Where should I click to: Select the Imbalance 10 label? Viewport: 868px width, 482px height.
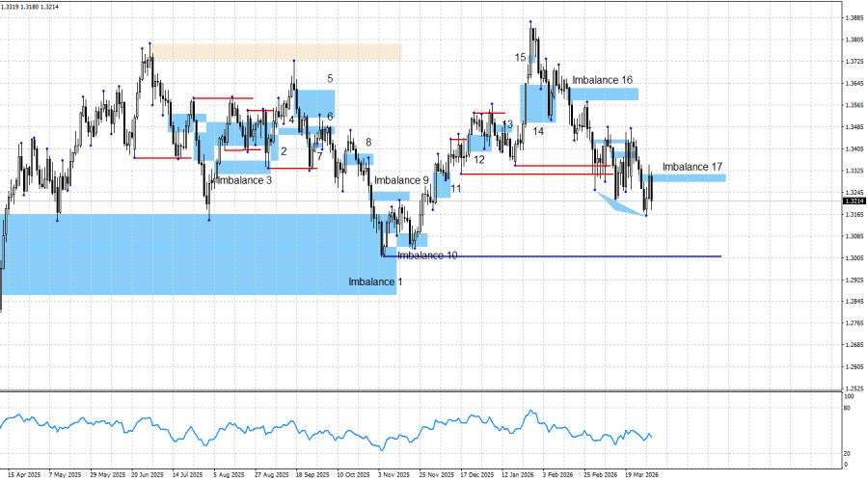tap(427, 255)
